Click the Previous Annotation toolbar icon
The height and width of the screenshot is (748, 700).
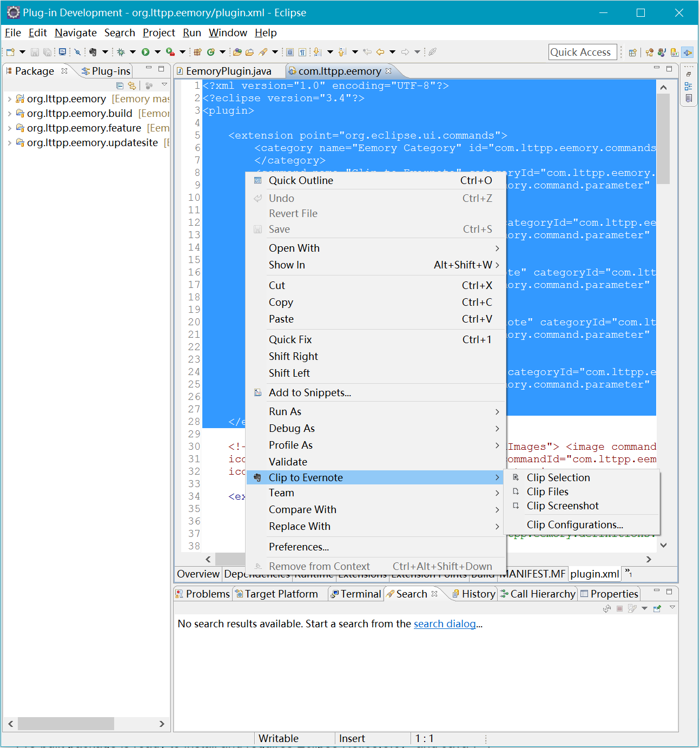click(342, 52)
